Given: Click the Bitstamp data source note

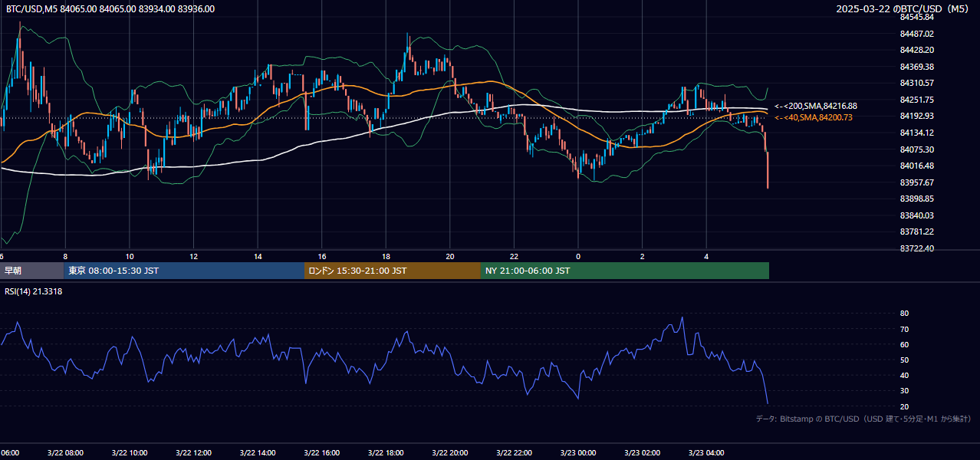Looking at the screenshot, I should (x=863, y=419).
